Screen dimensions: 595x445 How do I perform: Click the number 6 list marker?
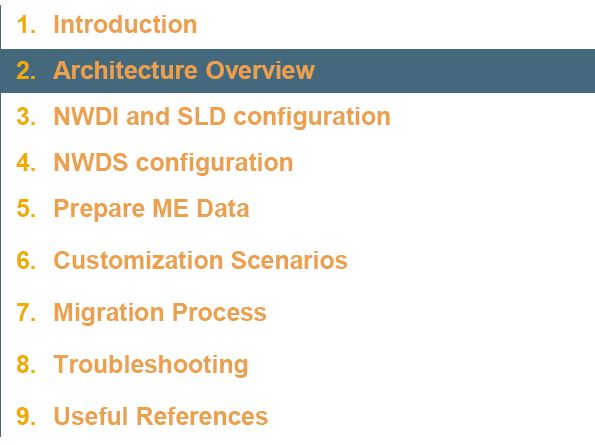pos(26,261)
